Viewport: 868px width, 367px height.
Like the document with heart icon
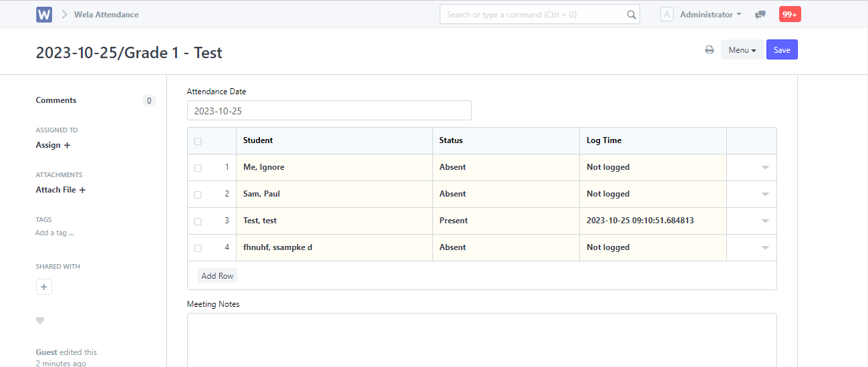[40, 320]
